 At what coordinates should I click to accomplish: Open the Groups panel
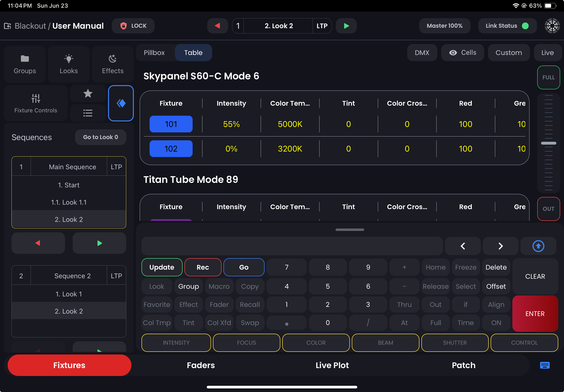point(25,64)
